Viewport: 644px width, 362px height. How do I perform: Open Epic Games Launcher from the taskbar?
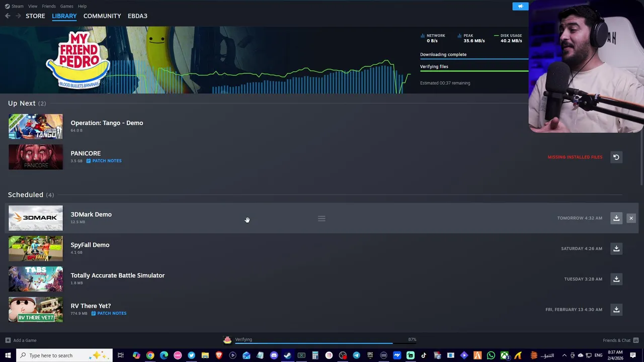pos(370,355)
